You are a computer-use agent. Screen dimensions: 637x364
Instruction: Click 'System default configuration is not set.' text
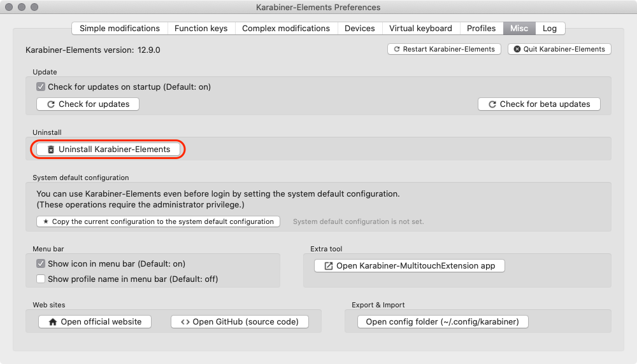pos(358,221)
